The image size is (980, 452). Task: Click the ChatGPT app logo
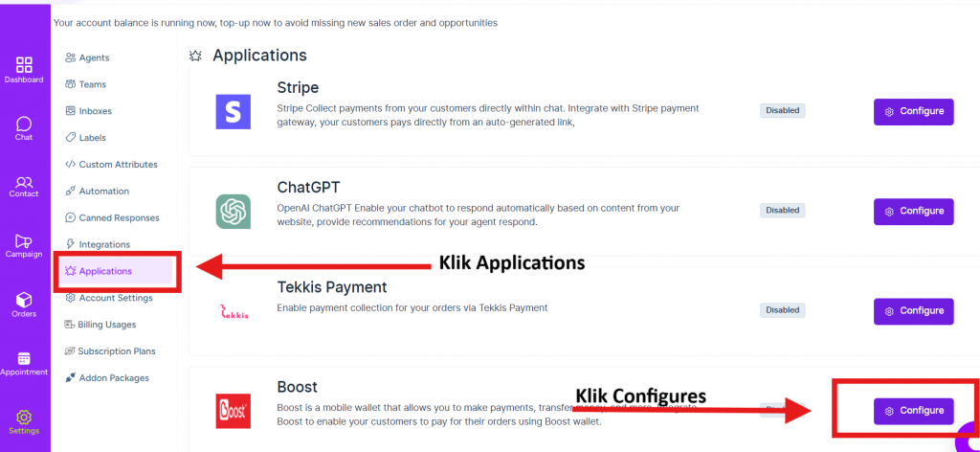[233, 211]
